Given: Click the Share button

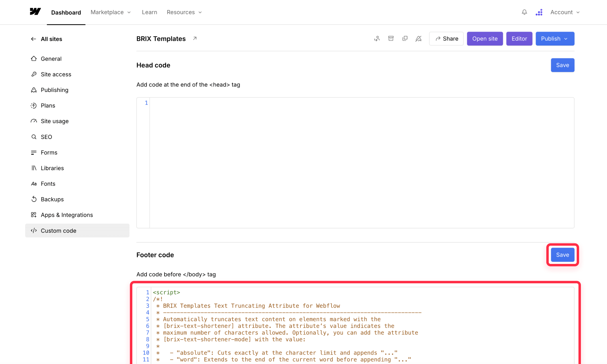Looking at the screenshot, I should click(446, 39).
